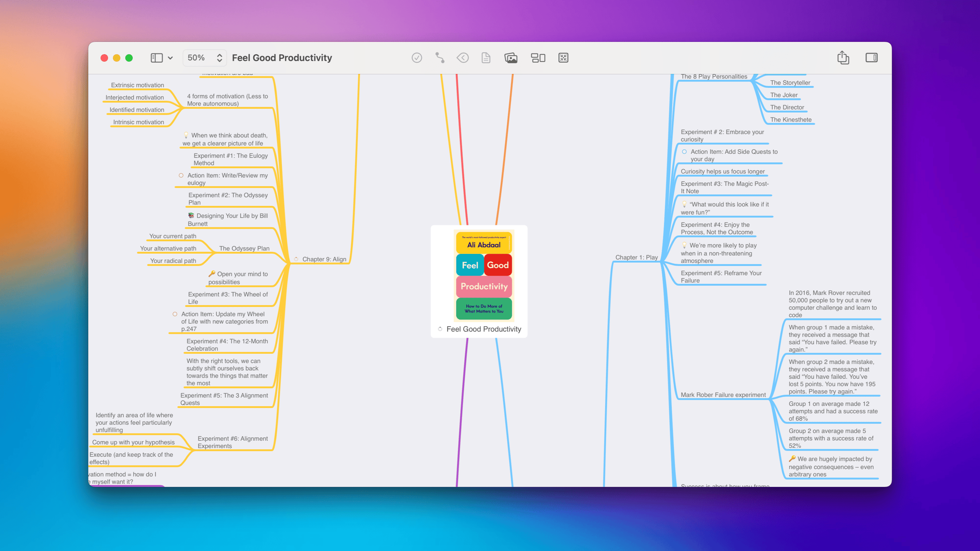Image resolution: width=980 pixels, height=551 pixels.
Task: Click the Identified motivation node
Action: click(137, 110)
